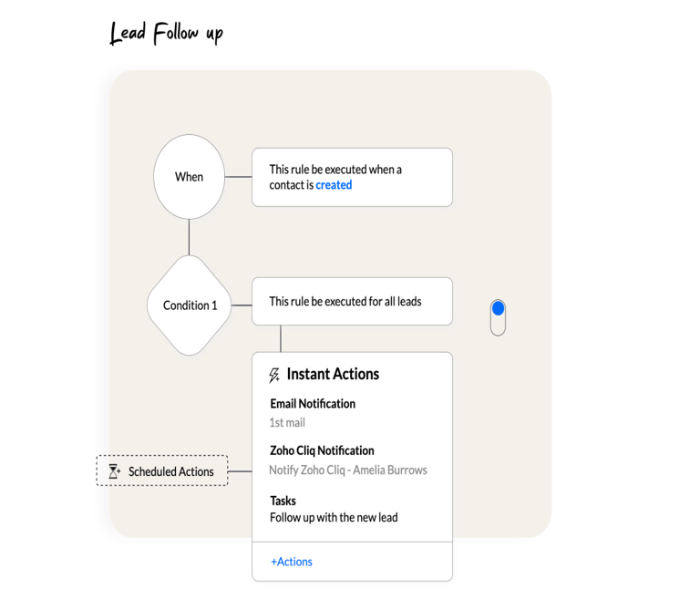
Task: Click the Email Notification heading
Action: 313,404
